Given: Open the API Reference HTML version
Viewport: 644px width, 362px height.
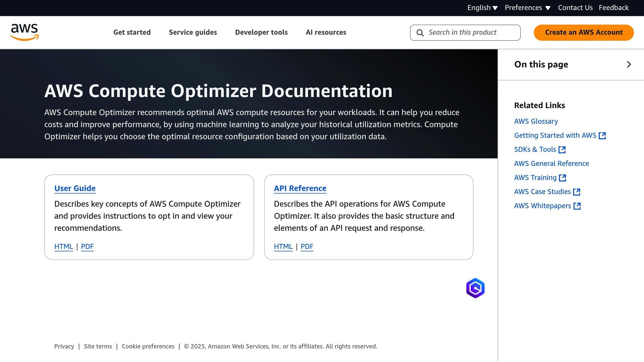Looking at the screenshot, I should [283, 246].
